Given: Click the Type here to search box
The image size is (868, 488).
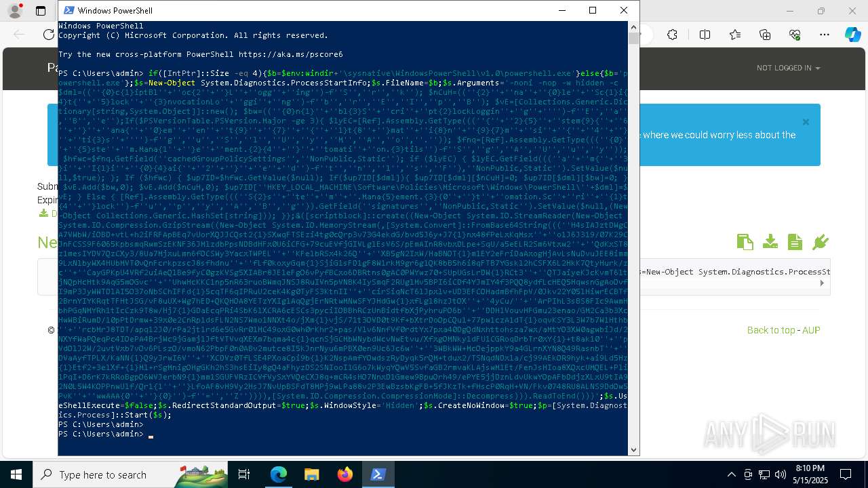Looking at the screenshot, I should [x=130, y=474].
